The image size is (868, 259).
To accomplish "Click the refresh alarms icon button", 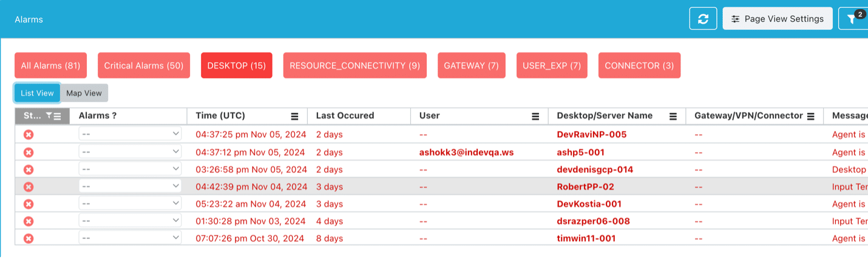I will tap(703, 19).
